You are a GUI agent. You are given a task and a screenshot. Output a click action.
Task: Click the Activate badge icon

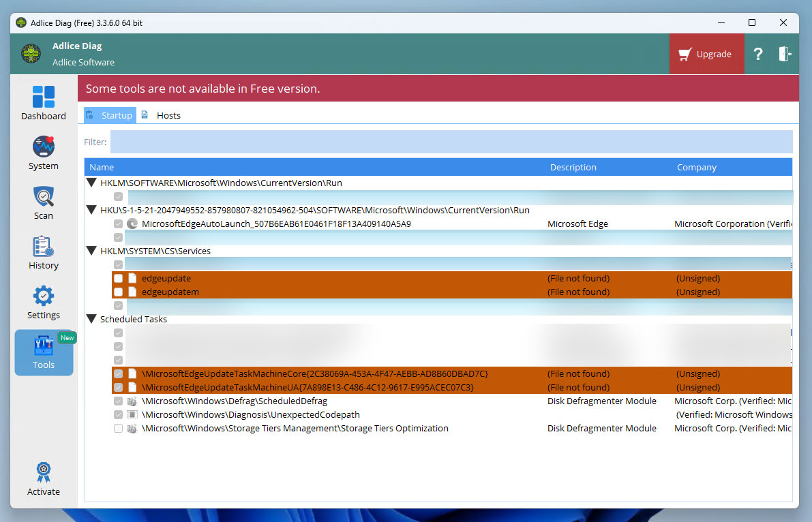(x=43, y=473)
